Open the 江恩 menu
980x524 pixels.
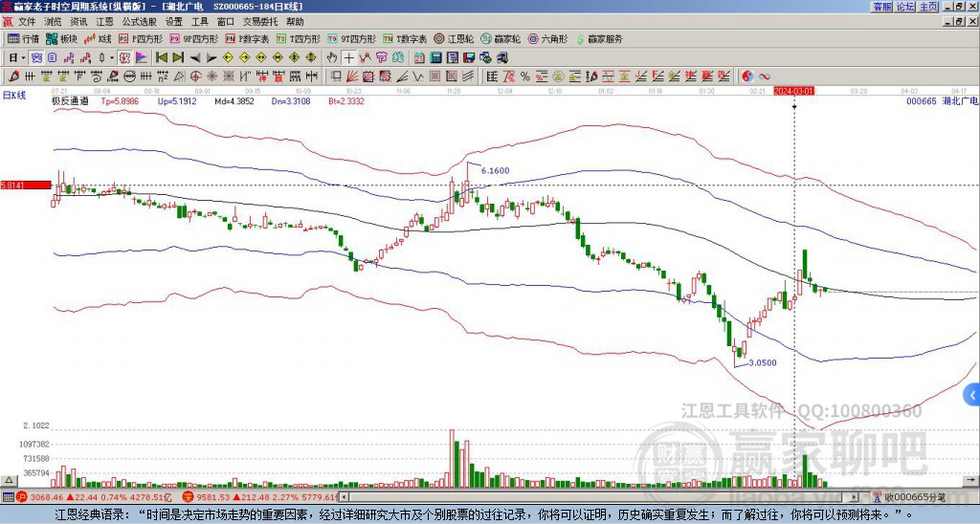coord(104,22)
